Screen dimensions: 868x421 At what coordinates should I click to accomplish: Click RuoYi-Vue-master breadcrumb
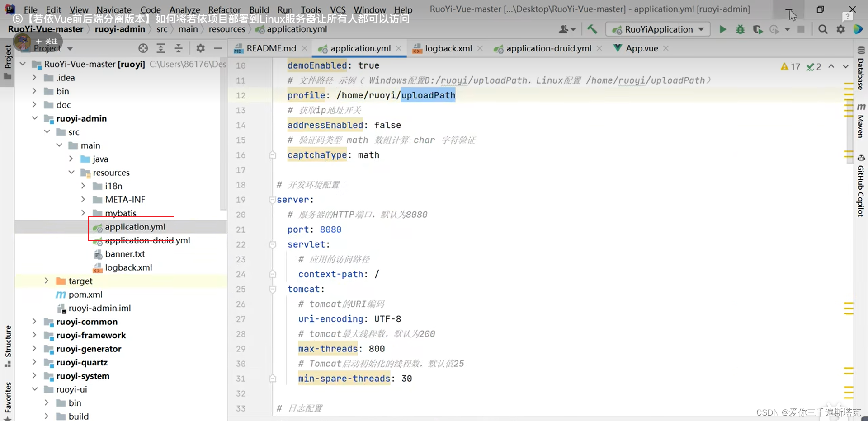point(46,29)
